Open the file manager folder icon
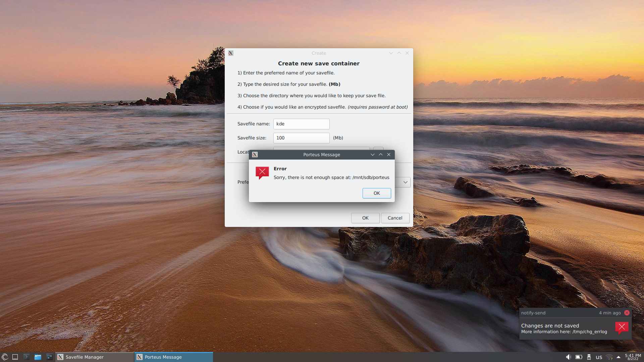 [38, 357]
